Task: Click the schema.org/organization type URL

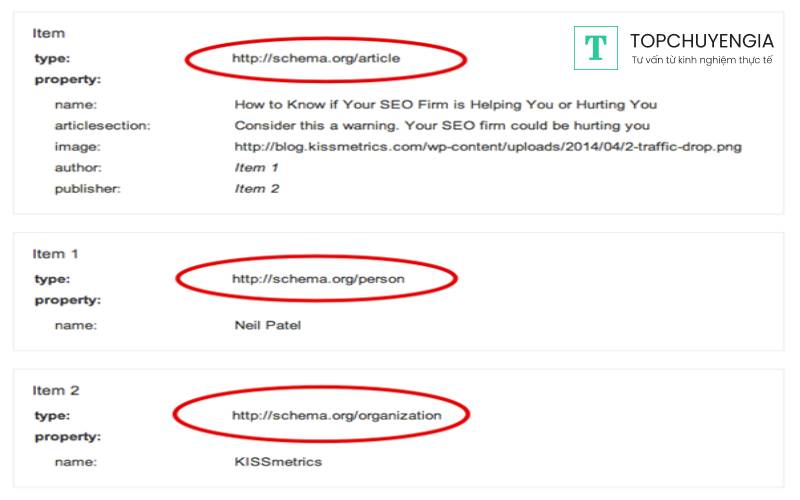Action: tap(336, 413)
